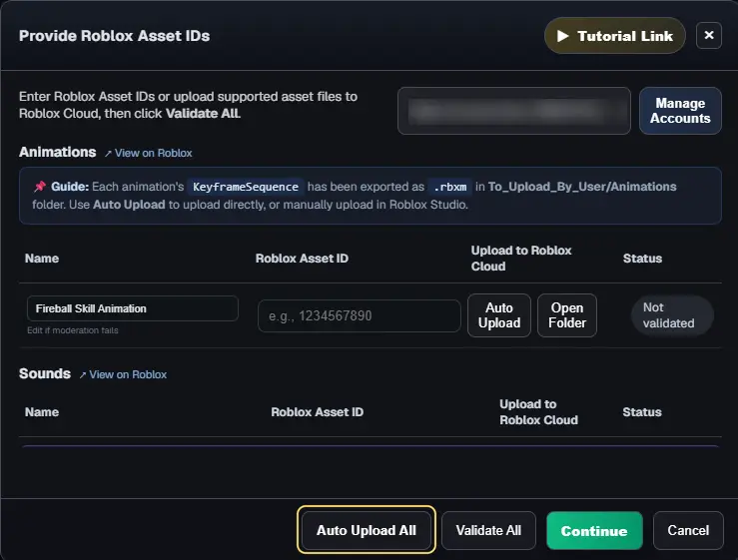Click To_Upload_By_User/Animations folder path text
The width and height of the screenshot is (738, 560).
coord(582,187)
